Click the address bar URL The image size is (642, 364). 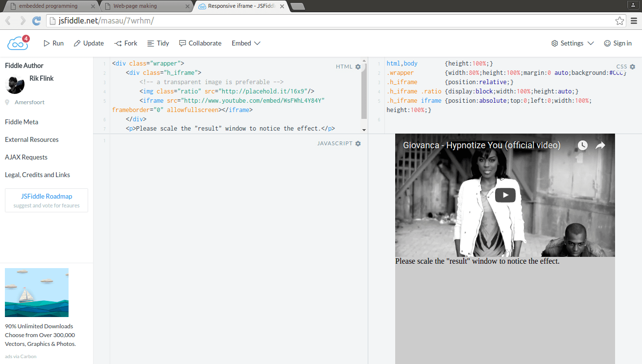click(106, 21)
